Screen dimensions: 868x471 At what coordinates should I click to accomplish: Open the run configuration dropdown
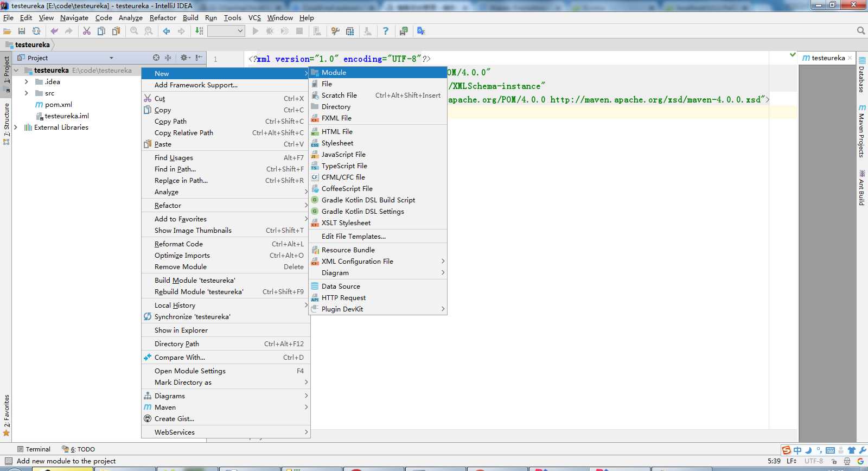(226, 31)
